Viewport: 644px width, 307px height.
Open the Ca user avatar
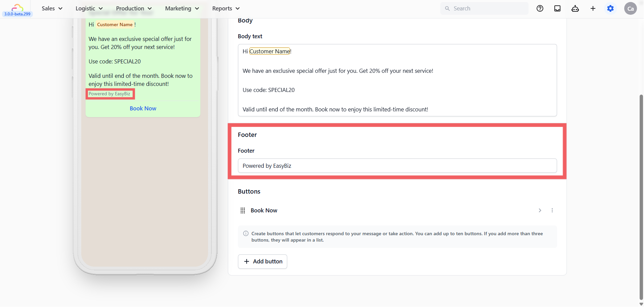click(x=630, y=8)
